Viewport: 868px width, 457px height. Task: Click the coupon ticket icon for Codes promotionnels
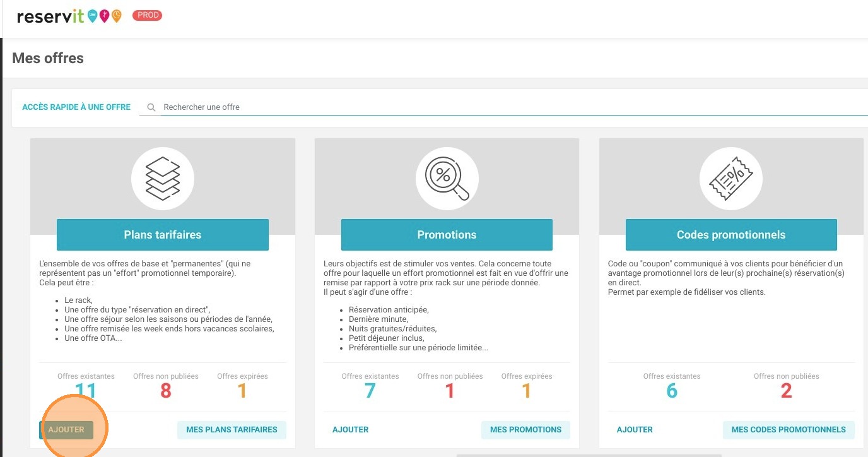coord(731,179)
